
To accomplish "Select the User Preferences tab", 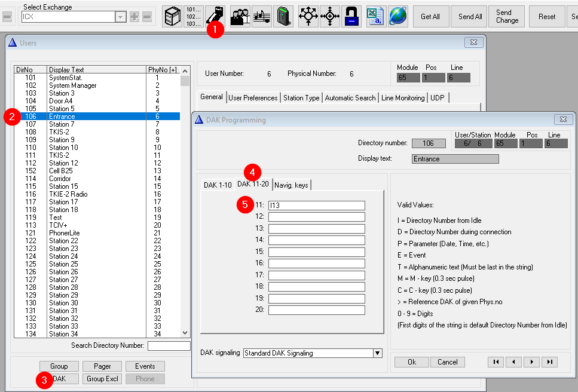I will point(253,98).
